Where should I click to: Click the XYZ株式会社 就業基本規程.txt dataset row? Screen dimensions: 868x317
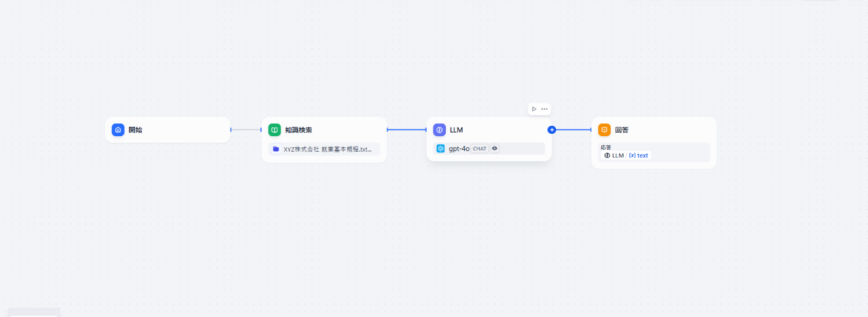coord(324,149)
